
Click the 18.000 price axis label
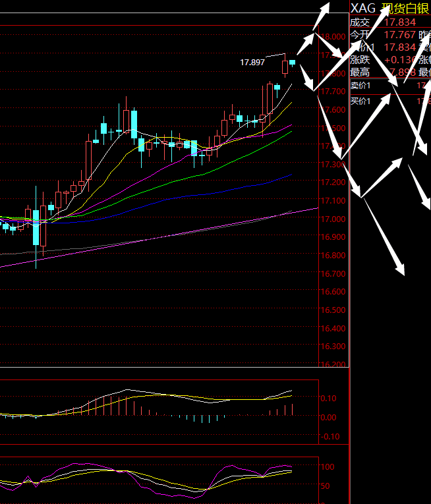tap(333, 37)
